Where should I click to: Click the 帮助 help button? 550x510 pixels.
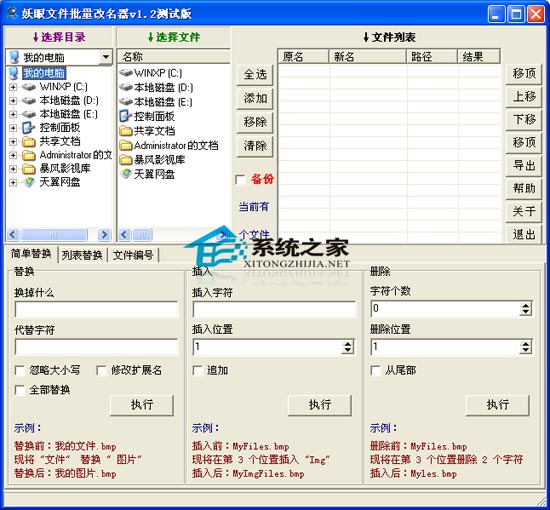pos(524,188)
